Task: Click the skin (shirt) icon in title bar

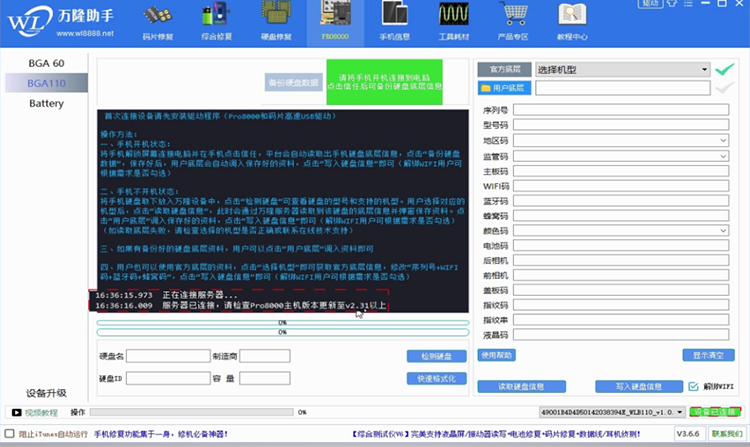Action: click(x=672, y=3)
